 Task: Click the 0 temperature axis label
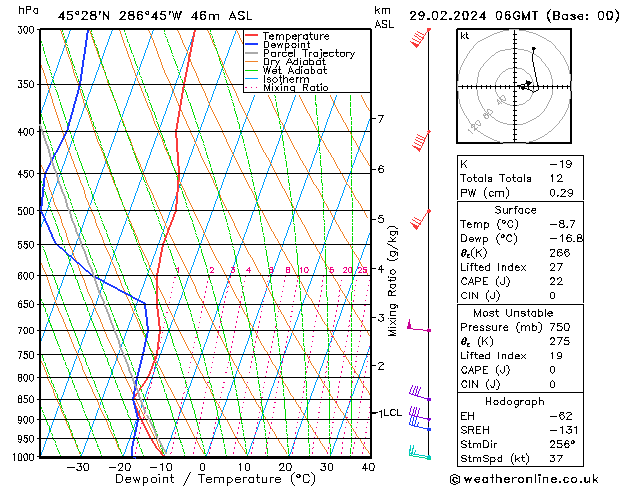[203, 467]
